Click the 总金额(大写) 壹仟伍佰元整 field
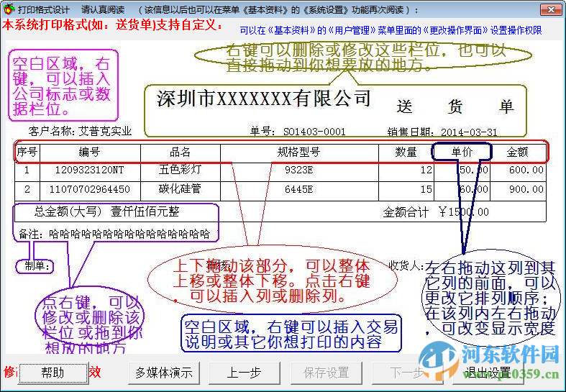566x392 pixels. tap(107, 211)
